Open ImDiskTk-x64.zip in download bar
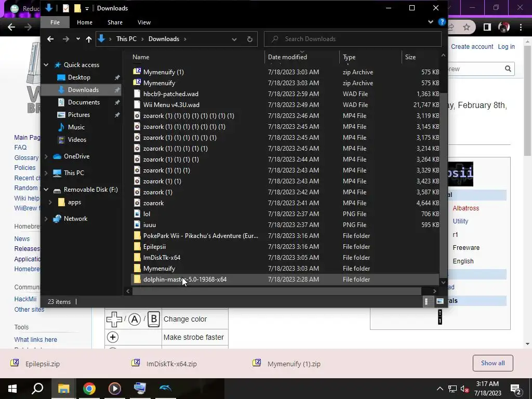Screen dimensions: 532x399 171,364
